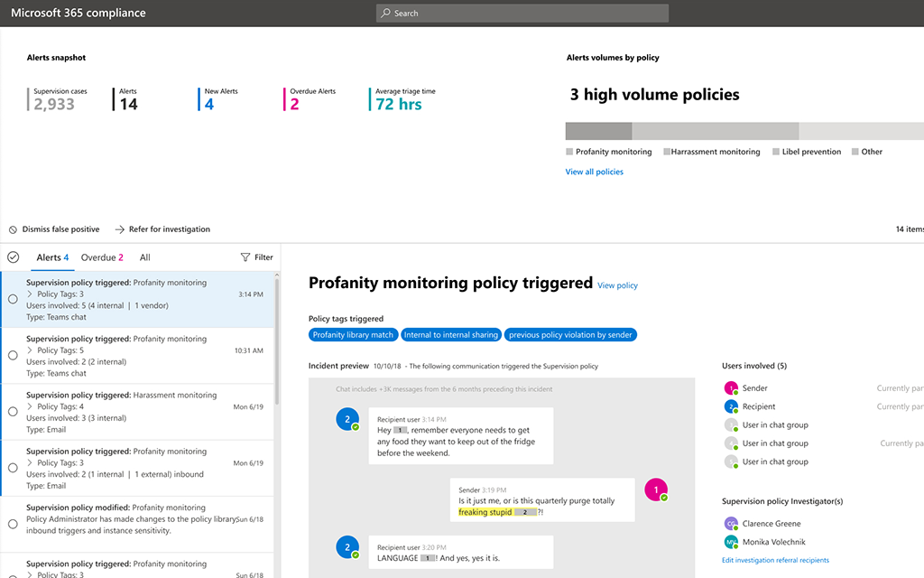The image size is (924, 578).
Task: Click the Supervision cases 2,933 metric
Action: click(57, 99)
